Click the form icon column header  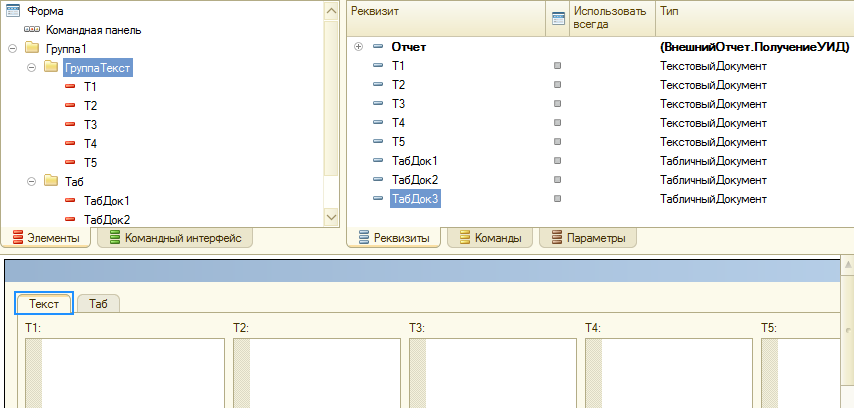click(558, 19)
